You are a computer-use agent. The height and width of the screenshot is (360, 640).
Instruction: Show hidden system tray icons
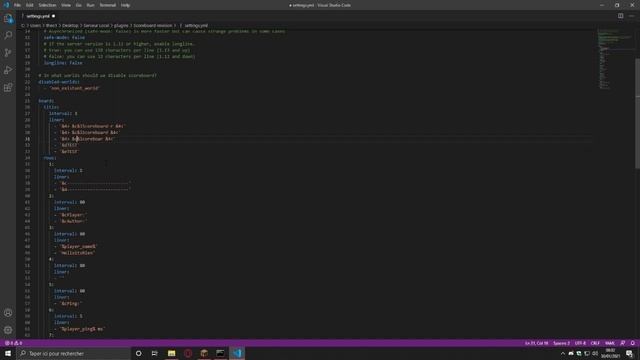click(563, 353)
